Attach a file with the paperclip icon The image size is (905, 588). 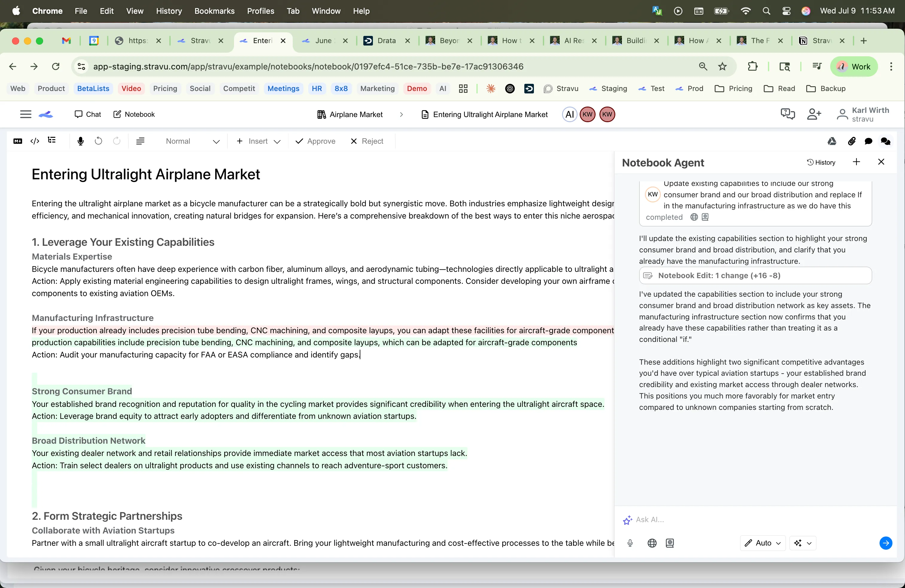tap(852, 141)
